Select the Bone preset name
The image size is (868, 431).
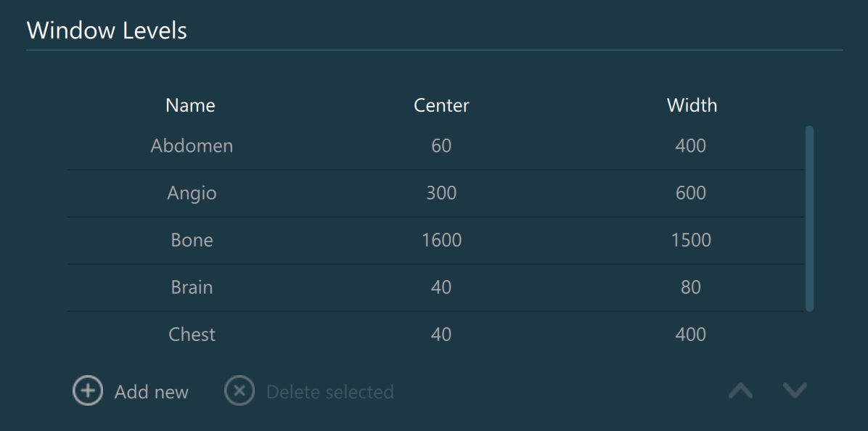pyautogui.click(x=192, y=240)
